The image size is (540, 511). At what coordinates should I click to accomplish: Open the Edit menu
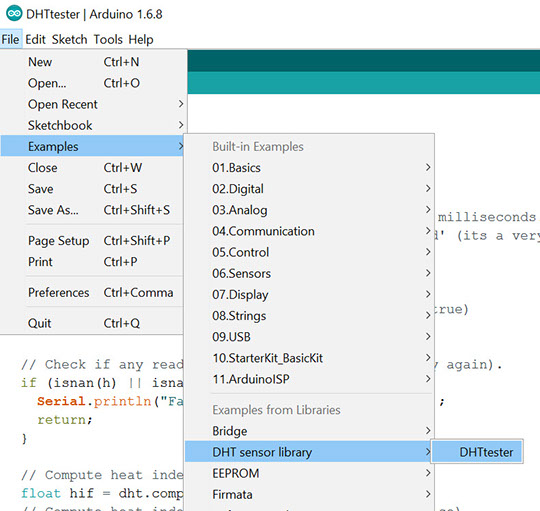(x=35, y=39)
